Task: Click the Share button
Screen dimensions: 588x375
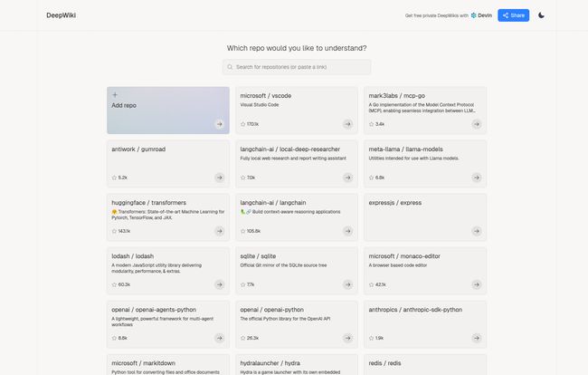Action: click(x=514, y=15)
